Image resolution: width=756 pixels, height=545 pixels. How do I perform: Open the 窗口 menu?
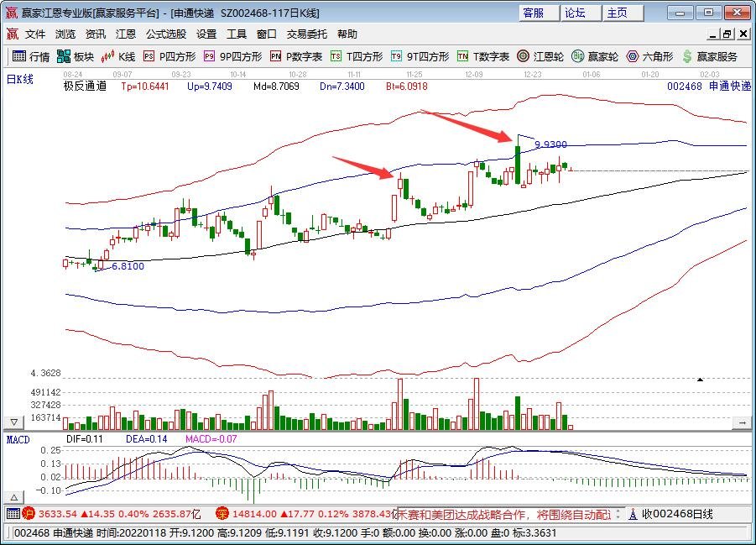coord(266,34)
